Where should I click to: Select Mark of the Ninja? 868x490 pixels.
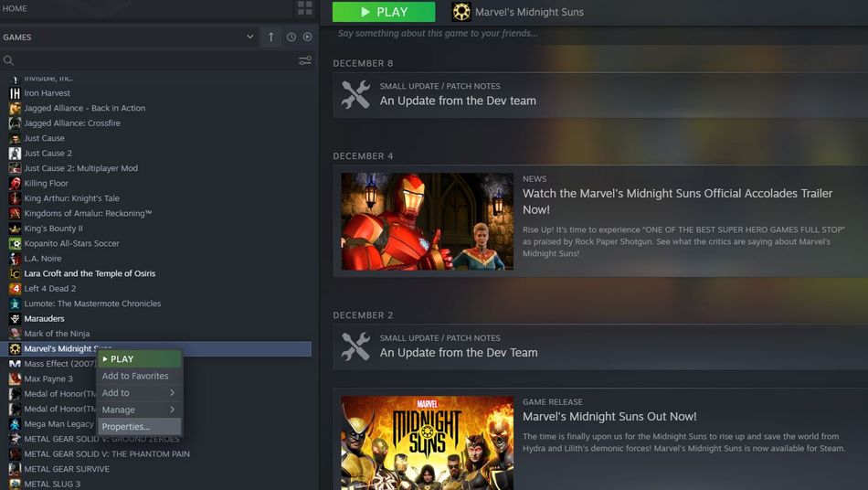tap(57, 334)
